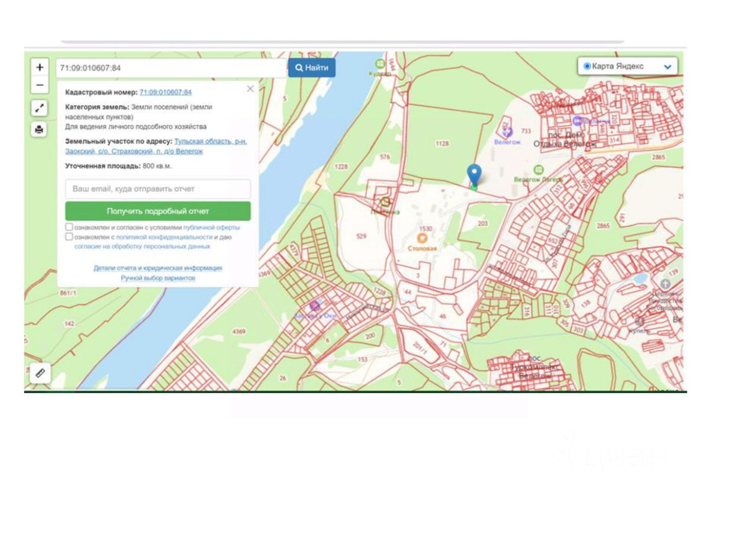Click the blue location pin marker

(474, 175)
